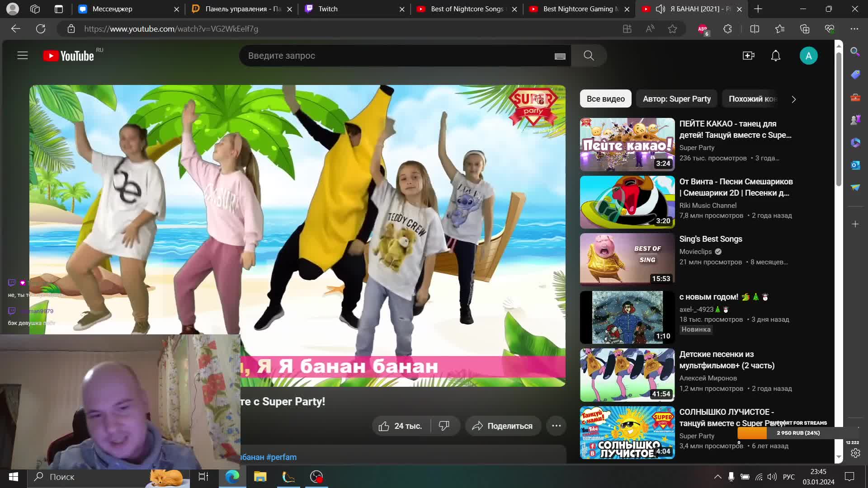
Task: Open on-screen keyboard in search box
Action: (560, 56)
